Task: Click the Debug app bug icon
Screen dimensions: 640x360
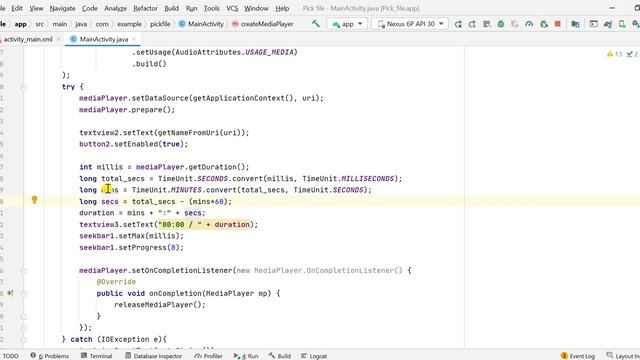Action: coord(500,24)
